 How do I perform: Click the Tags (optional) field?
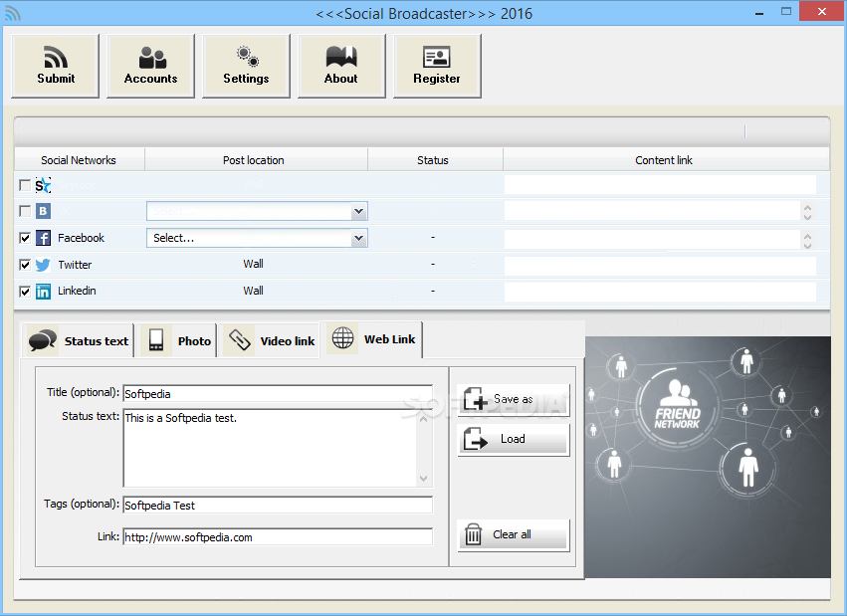pos(278,505)
